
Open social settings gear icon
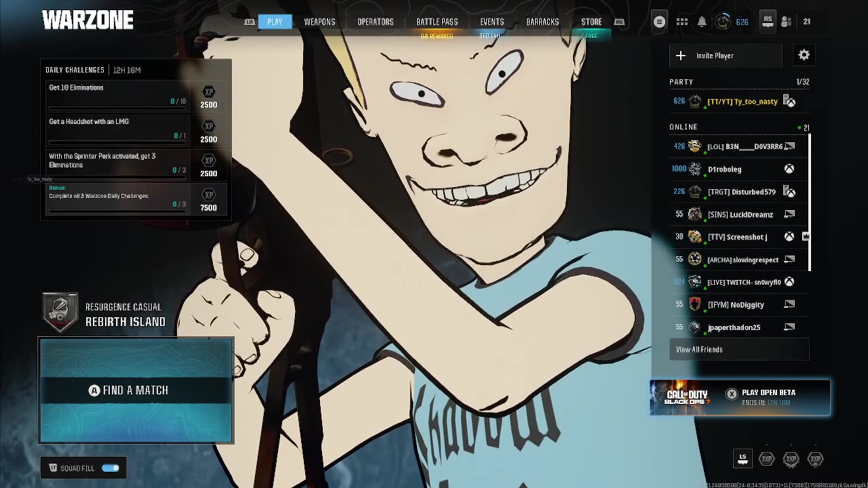pos(804,56)
